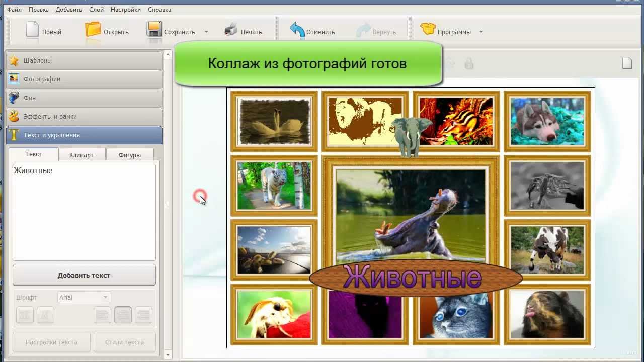Click the Новый (new) toolbar icon

(x=32, y=29)
